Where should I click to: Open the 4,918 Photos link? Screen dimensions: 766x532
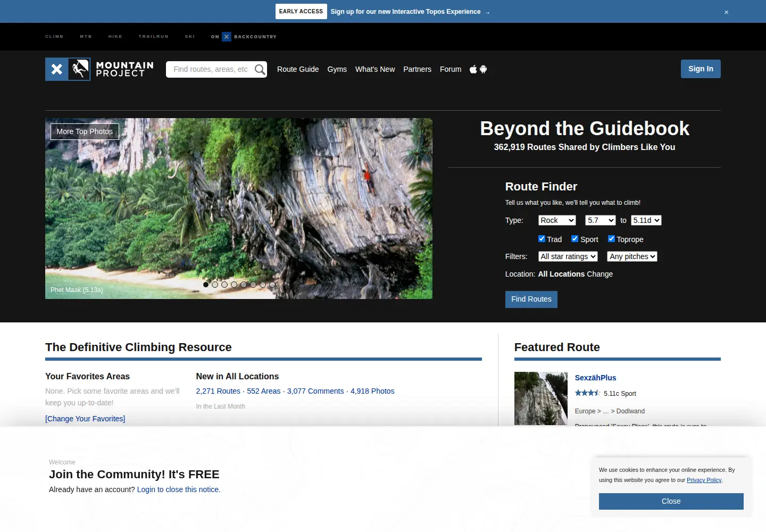[x=372, y=391]
